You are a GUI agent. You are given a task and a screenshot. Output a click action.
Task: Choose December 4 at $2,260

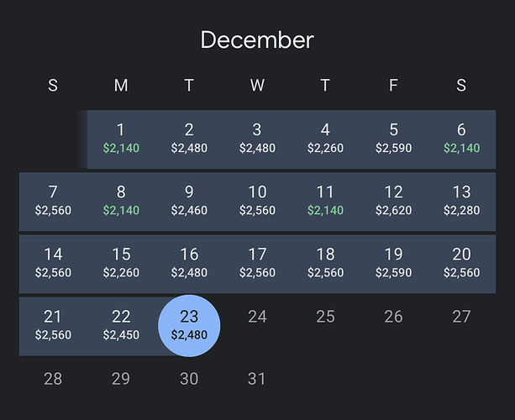point(325,139)
